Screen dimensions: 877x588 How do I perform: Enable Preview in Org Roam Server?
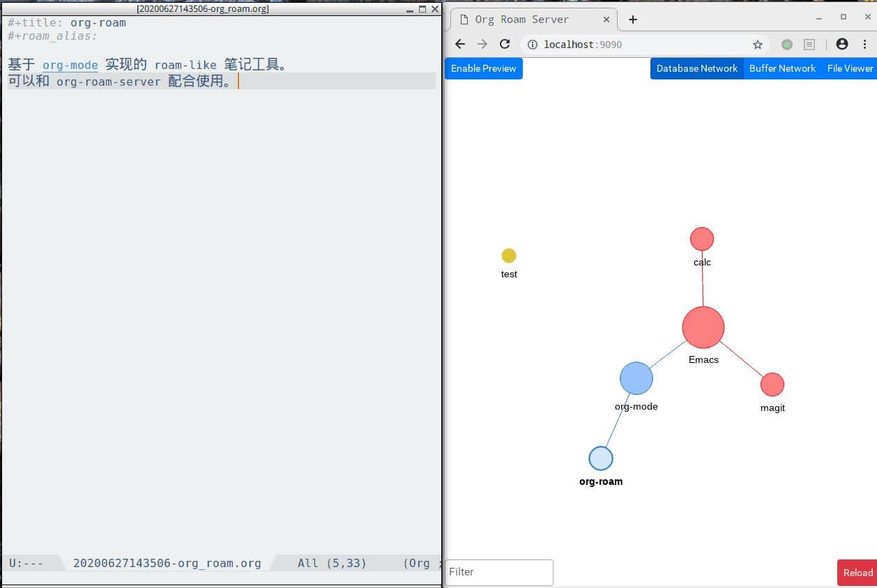click(x=484, y=68)
